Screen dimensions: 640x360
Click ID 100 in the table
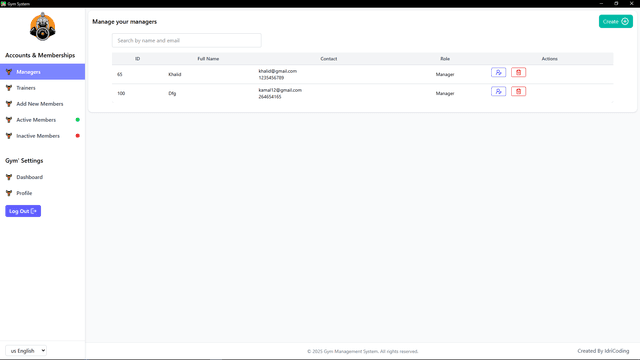121,93
